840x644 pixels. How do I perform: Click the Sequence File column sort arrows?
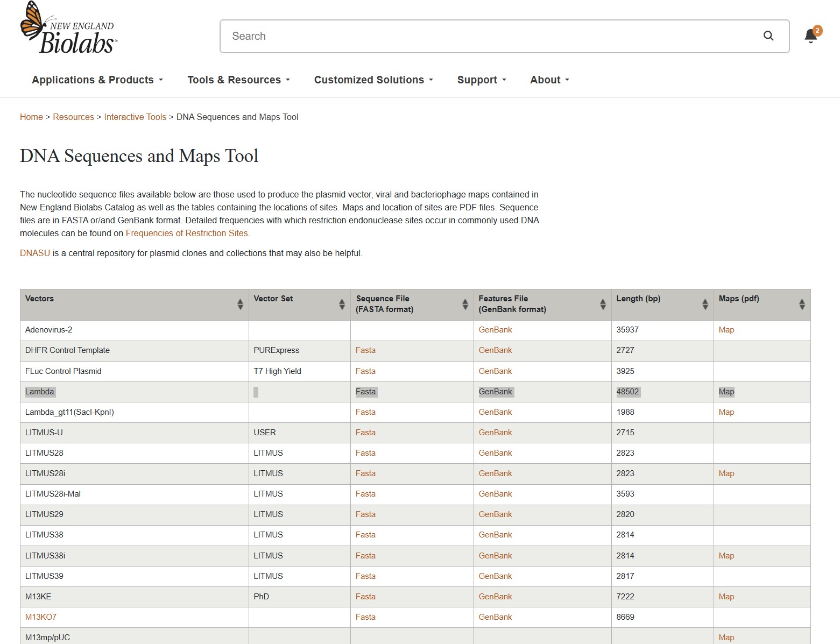coord(464,304)
